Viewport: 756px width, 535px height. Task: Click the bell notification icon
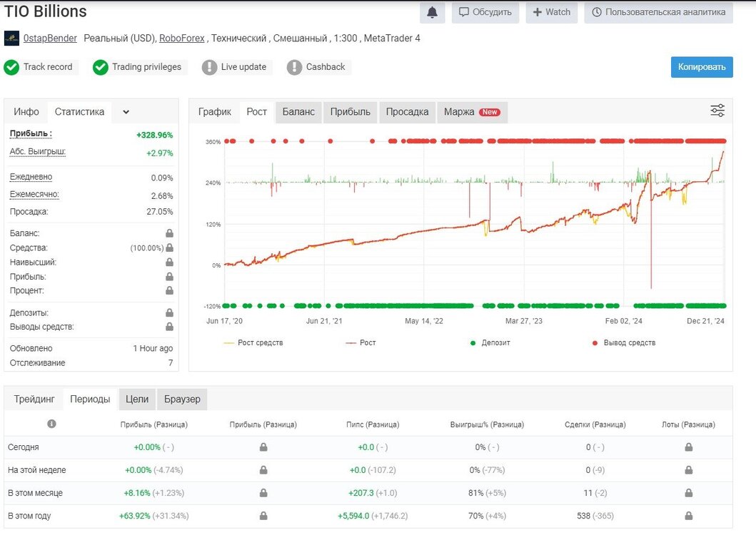click(432, 13)
